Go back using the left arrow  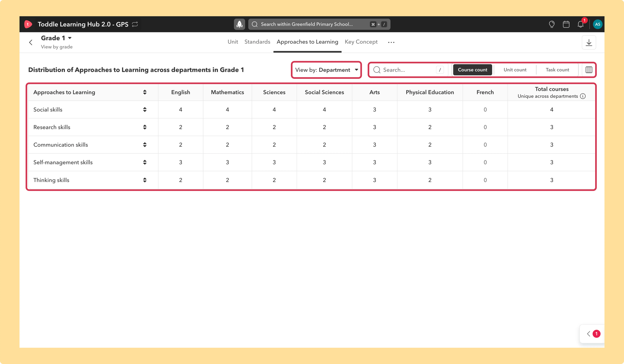coord(31,43)
